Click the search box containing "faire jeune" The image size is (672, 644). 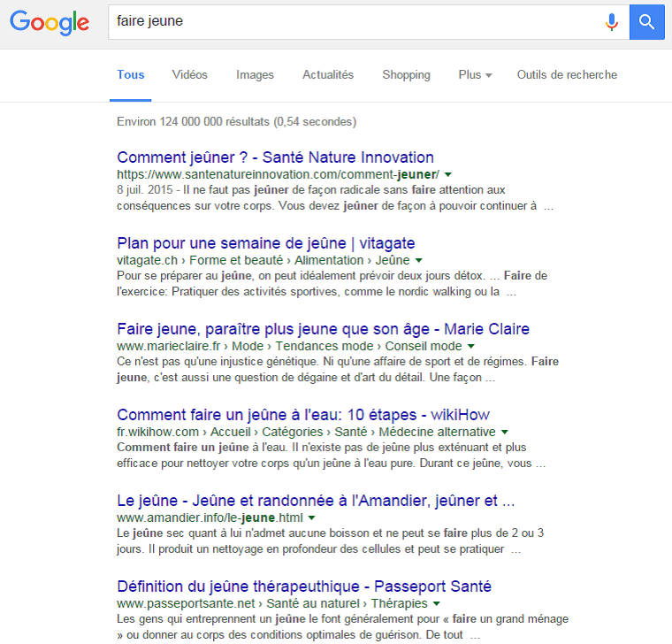(354, 22)
